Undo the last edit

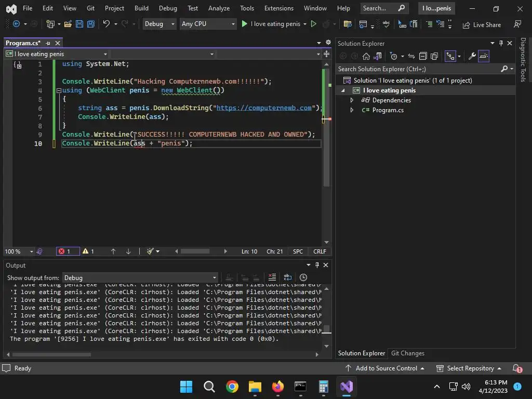[x=106, y=24]
